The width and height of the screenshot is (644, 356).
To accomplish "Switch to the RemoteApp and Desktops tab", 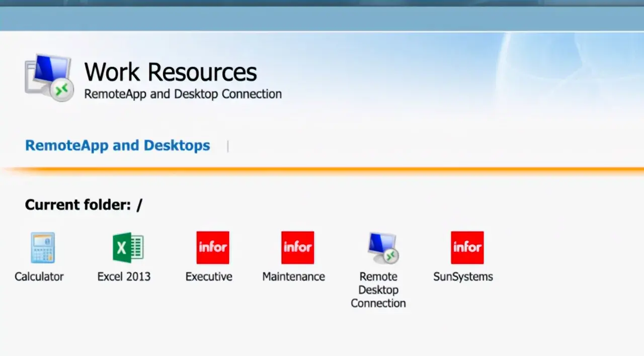I will pos(118,146).
